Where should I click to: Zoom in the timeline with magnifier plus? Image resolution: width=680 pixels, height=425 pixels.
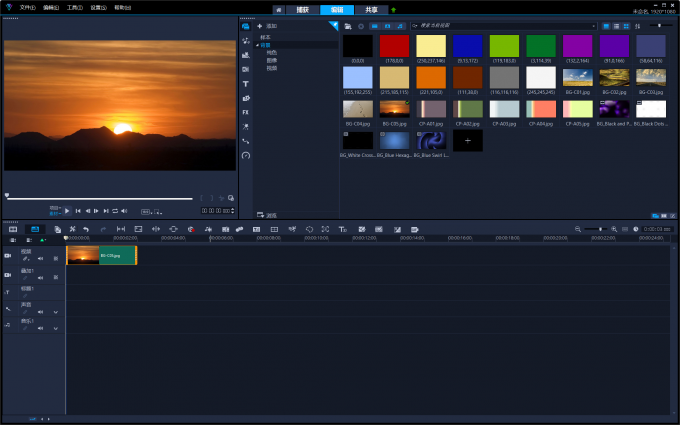(x=614, y=229)
